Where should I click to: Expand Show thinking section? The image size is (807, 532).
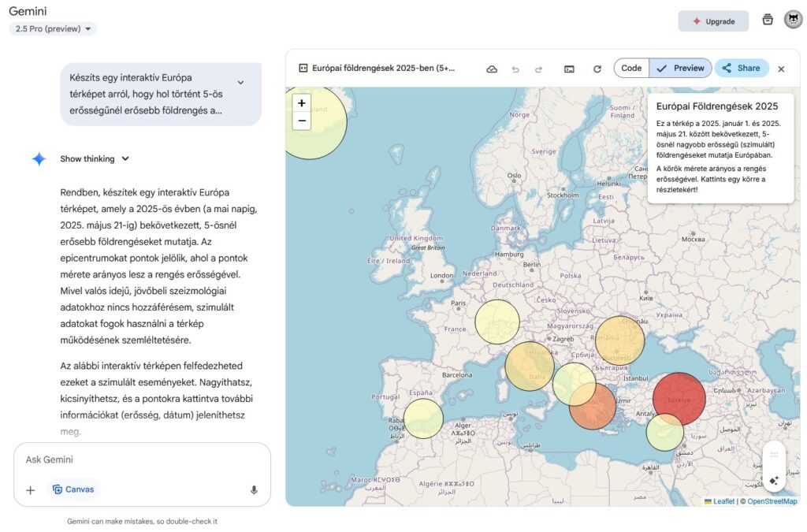(x=95, y=158)
